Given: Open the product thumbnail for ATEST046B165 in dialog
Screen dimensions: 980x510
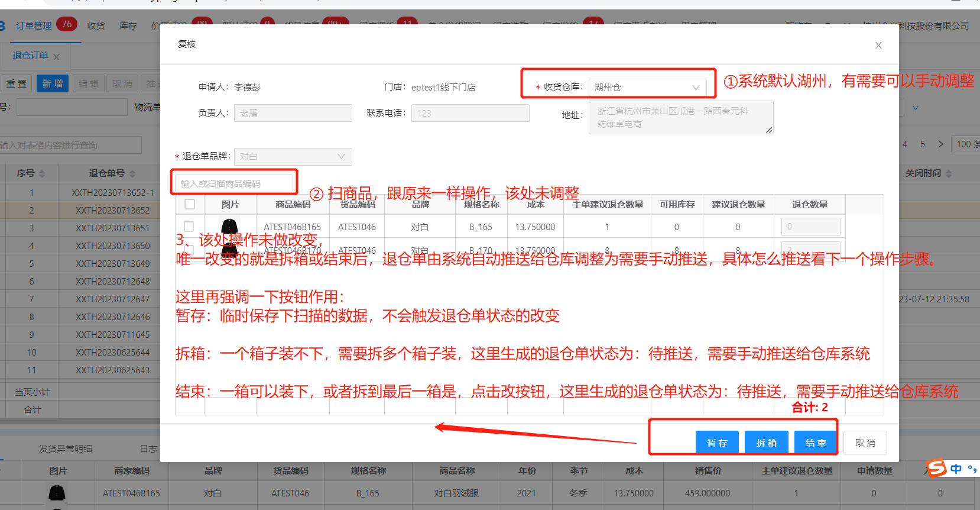Looking at the screenshot, I should [x=229, y=227].
